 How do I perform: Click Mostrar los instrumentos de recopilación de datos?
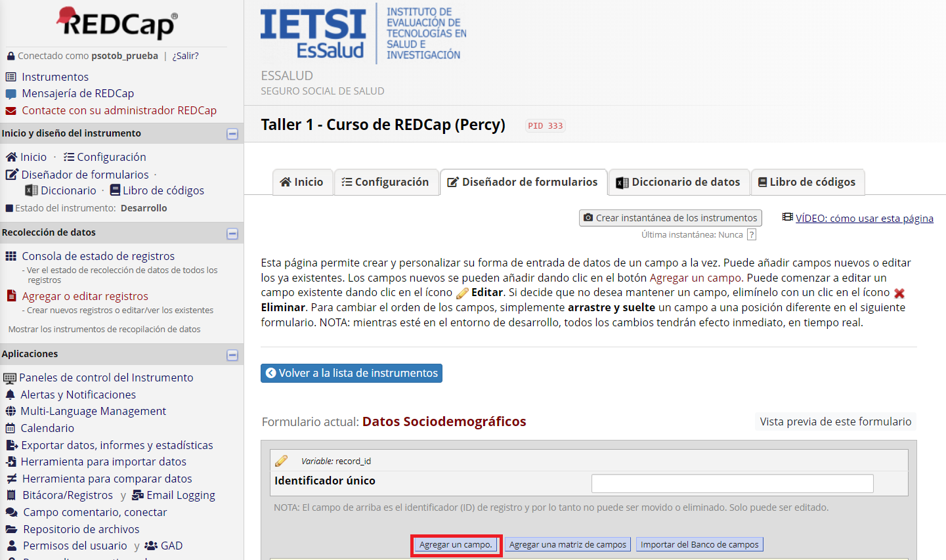pyautogui.click(x=104, y=330)
